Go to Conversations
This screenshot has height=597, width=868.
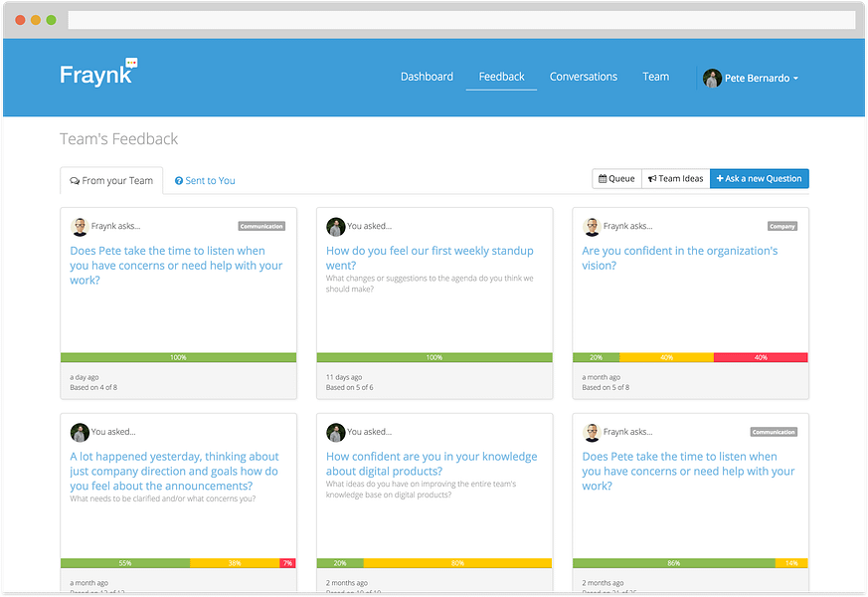point(584,77)
